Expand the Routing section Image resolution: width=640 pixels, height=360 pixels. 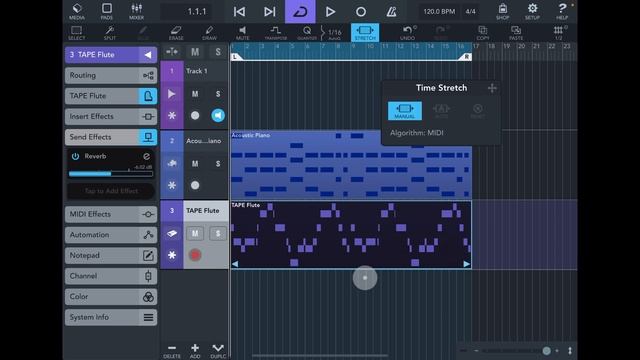tap(111, 76)
